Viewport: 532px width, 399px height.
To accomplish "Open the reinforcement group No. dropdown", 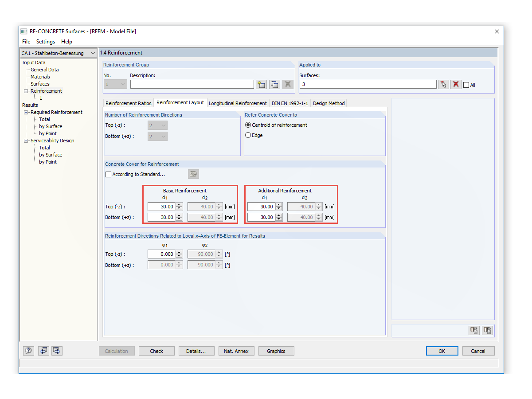I will [115, 84].
